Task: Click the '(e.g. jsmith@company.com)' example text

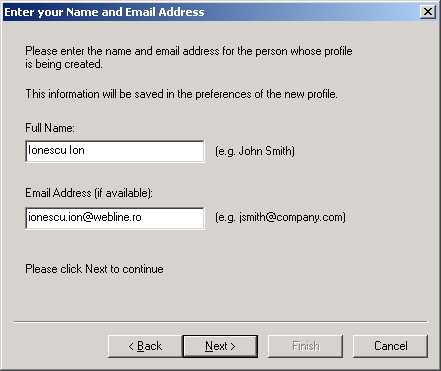Action: point(280,217)
